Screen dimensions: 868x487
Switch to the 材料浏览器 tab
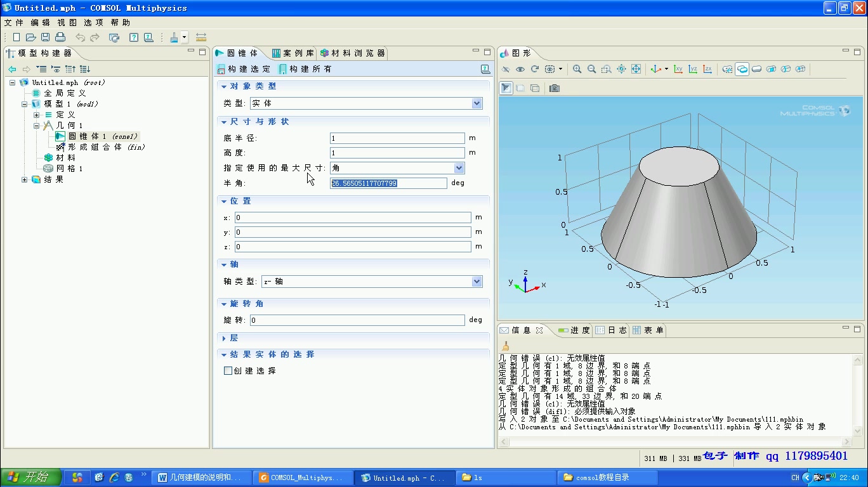(x=352, y=53)
